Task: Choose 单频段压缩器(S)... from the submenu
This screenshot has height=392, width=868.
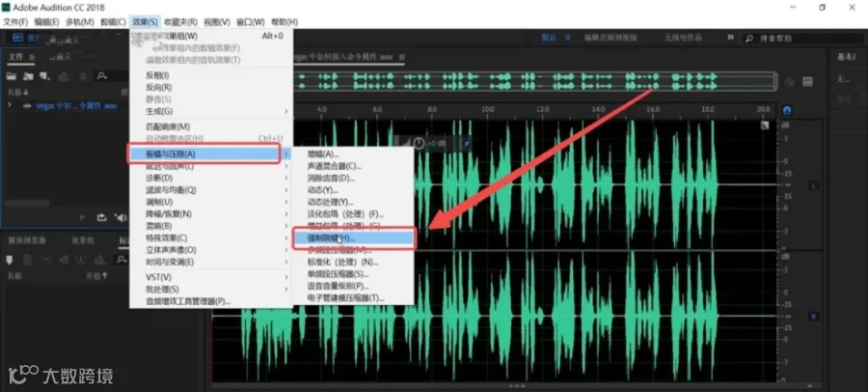Action: (353, 274)
